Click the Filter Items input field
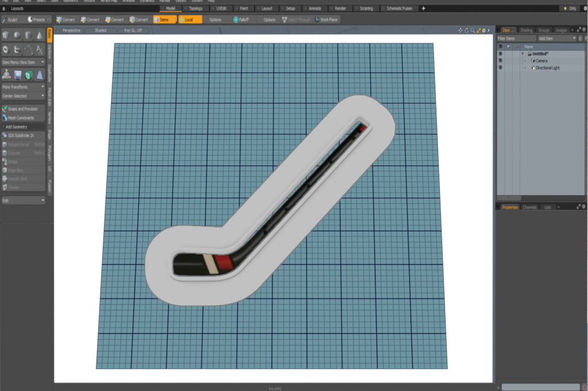The height and width of the screenshot is (391, 588). (516, 38)
